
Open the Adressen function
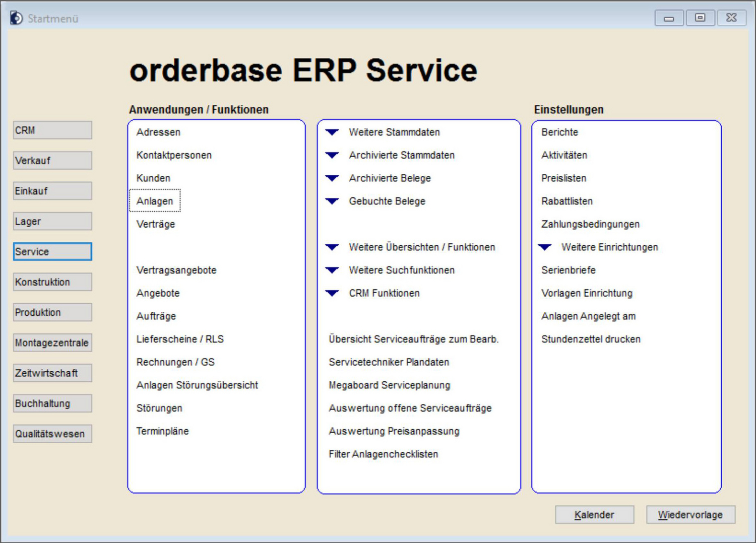[158, 132]
